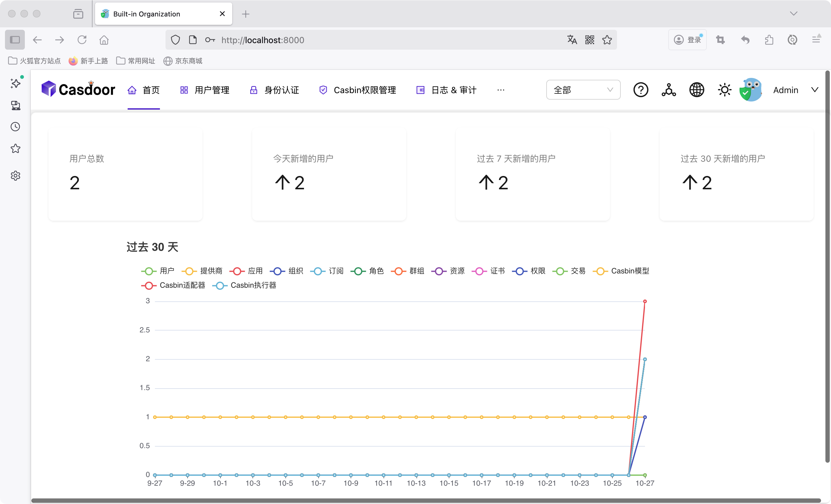Open the browser QR code icon
The width and height of the screenshot is (831, 504).
[x=589, y=40]
